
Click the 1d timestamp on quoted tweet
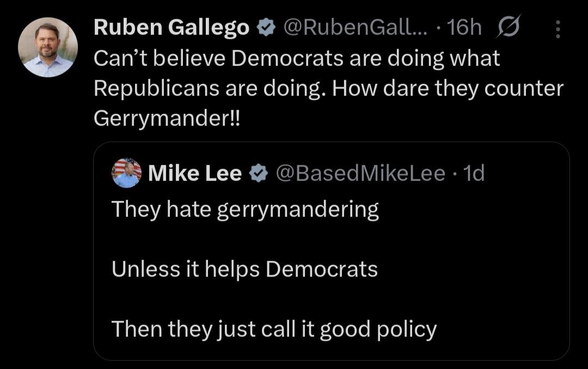471,173
